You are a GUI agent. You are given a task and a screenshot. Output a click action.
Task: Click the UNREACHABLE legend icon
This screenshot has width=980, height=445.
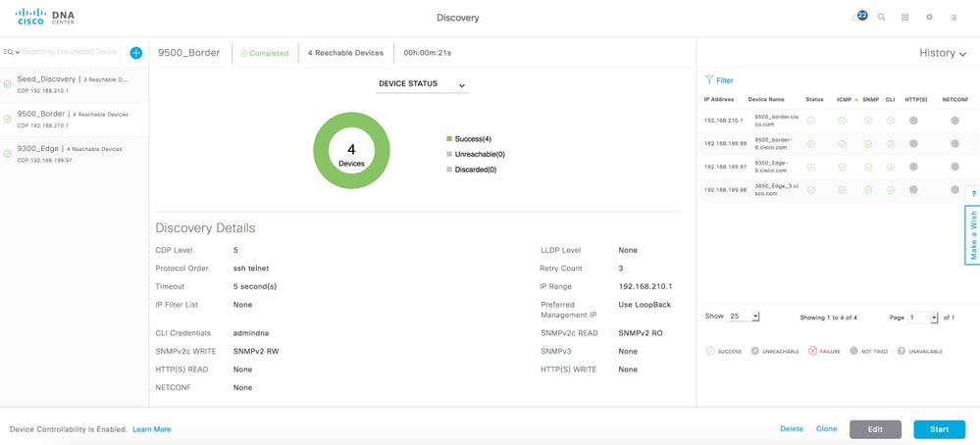point(755,351)
